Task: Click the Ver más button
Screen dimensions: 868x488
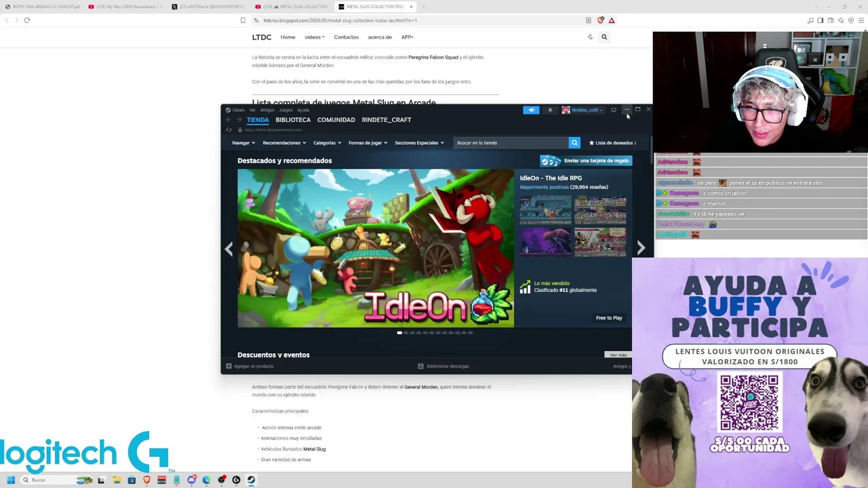Action: pos(618,355)
